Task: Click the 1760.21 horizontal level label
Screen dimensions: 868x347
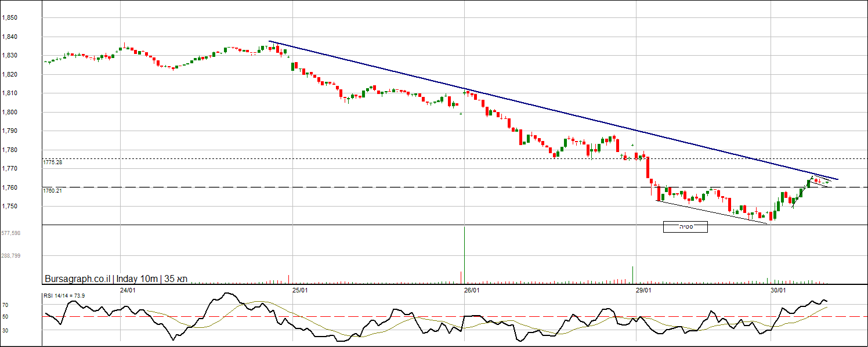Action: (53, 190)
